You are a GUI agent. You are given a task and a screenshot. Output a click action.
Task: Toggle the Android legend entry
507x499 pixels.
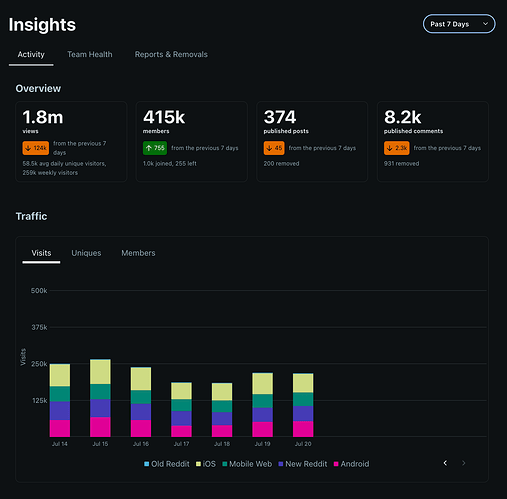351,464
